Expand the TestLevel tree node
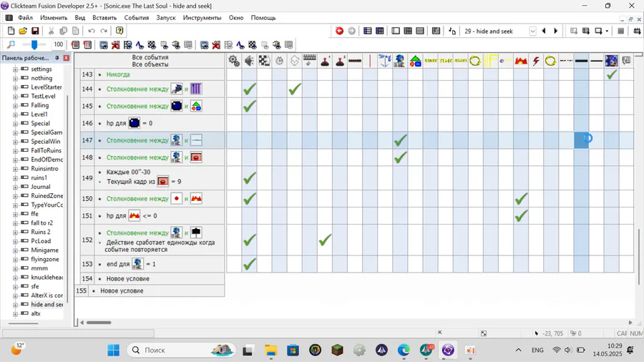 pos(15,97)
